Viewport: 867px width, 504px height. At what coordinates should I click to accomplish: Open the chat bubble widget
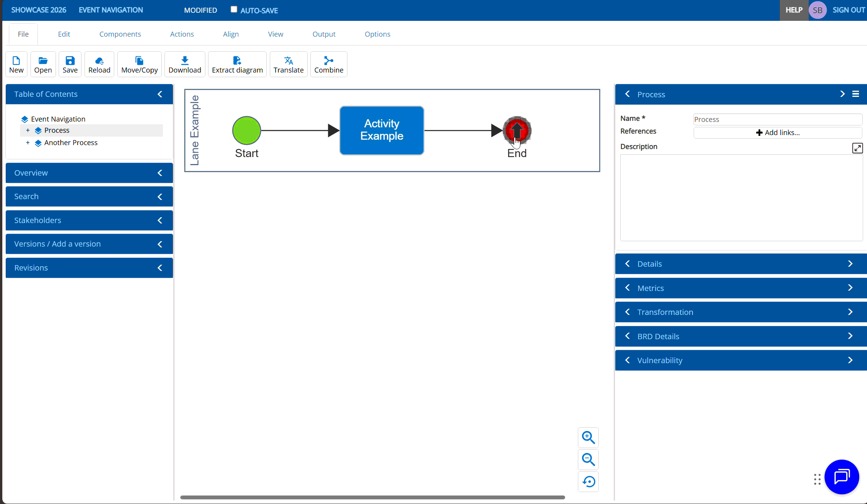(x=842, y=477)
